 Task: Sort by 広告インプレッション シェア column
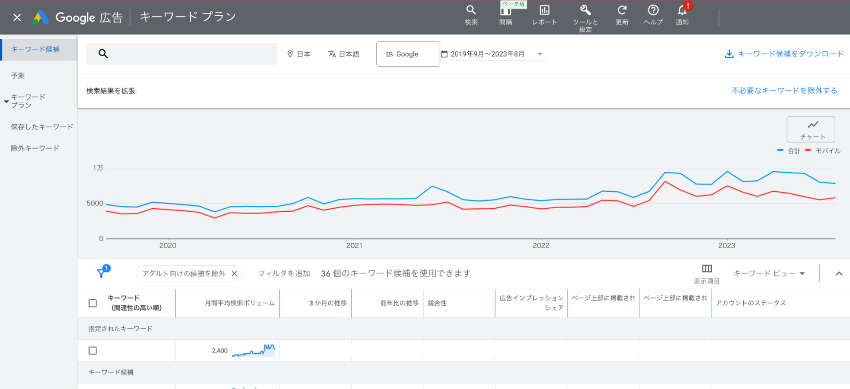pos(532,303)
